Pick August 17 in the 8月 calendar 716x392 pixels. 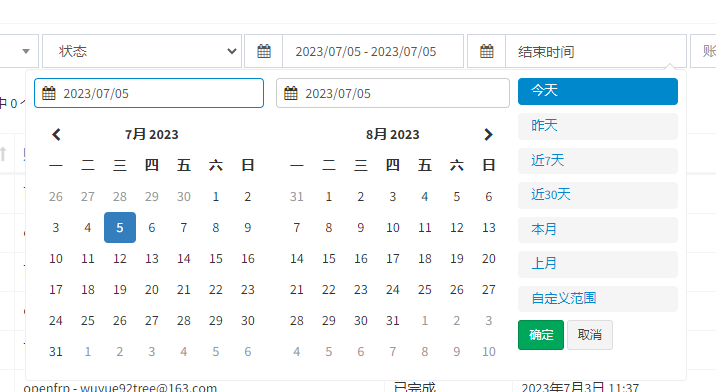point(393,259)
